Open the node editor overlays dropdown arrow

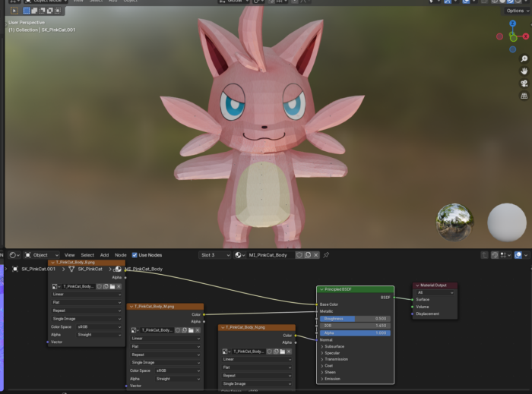tap(526, 255)
